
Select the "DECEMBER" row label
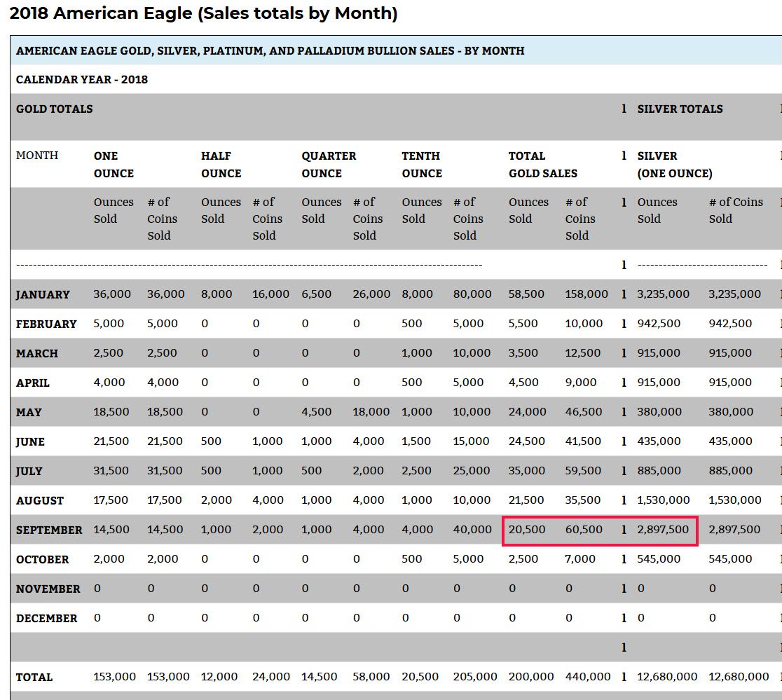[46, 618]
